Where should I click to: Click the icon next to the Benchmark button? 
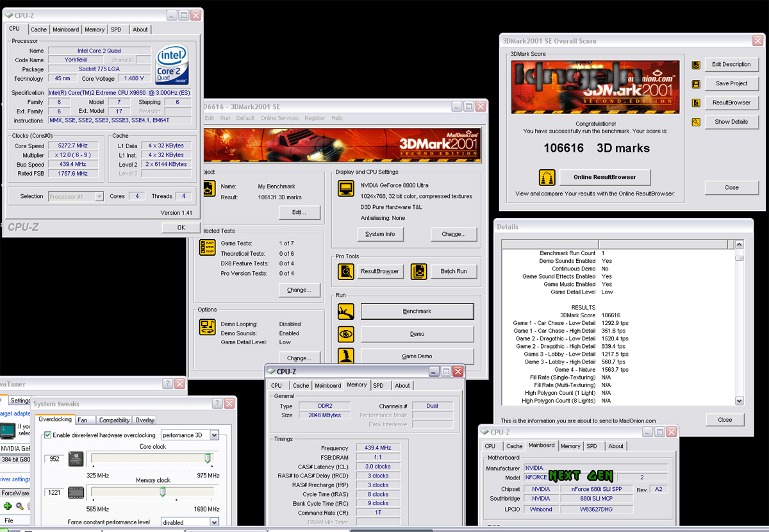(x=346, y=312)
